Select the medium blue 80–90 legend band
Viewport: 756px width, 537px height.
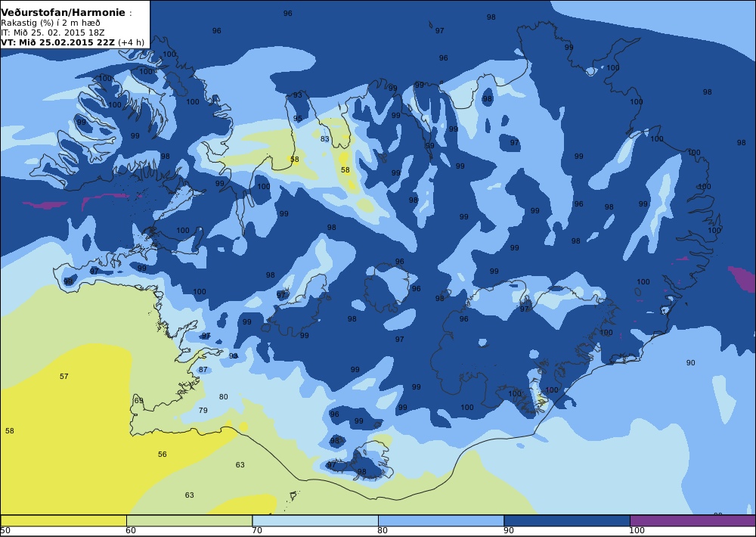[x=442, y=520]
